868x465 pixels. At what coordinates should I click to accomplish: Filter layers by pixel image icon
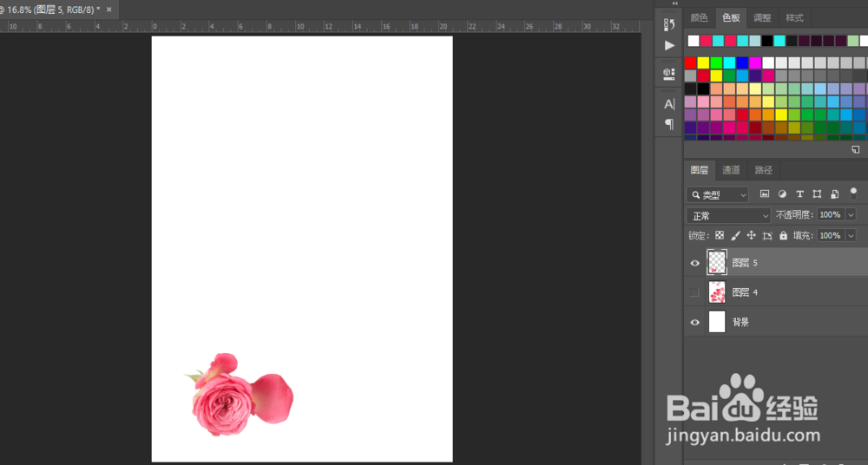pos(765,193)
